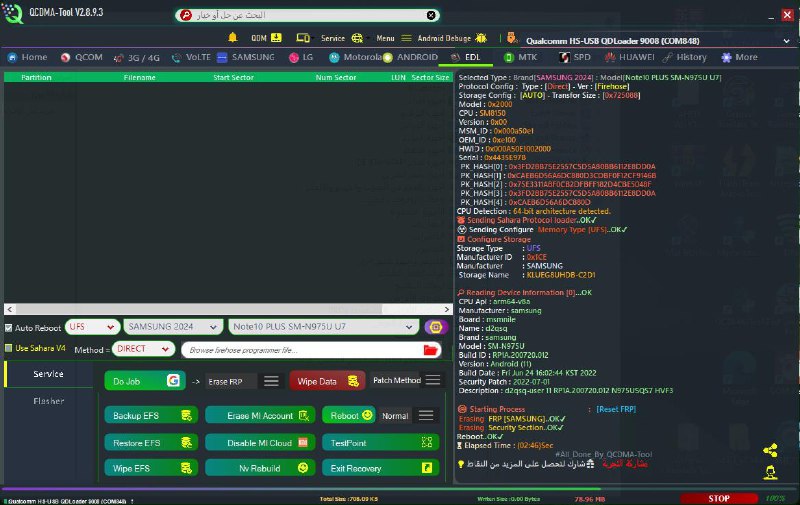Switch to the Motorola tab
The width and height of the screenshot is (800, 505).
pos(355,57)
